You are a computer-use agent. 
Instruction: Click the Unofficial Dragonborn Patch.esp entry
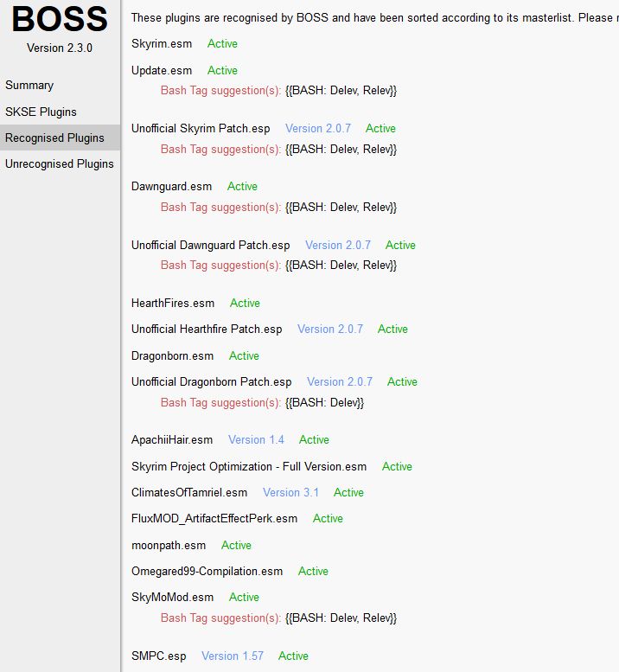pos(211,382)
